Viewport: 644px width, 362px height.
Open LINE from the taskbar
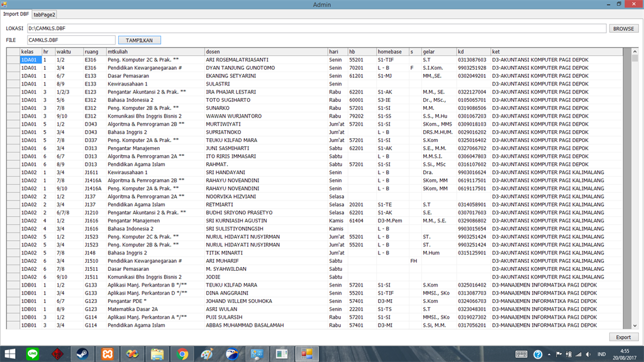tap(33, 354)
